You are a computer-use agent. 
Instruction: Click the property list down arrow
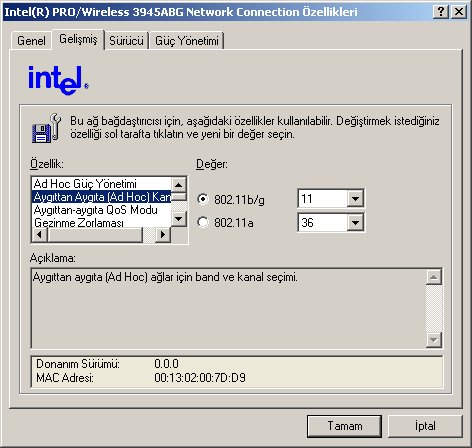(x=179, y=219)
